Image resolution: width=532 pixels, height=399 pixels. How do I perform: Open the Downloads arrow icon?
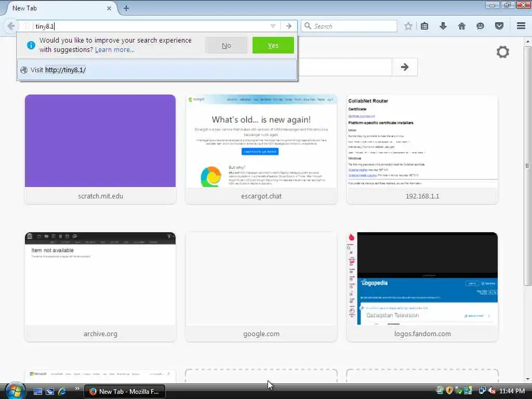tap(443, 26)
